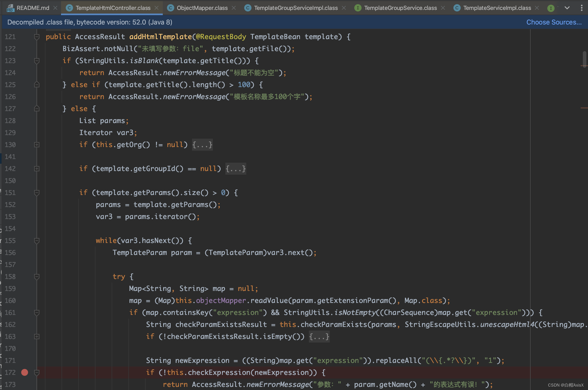Click the TemplateGroupService interface icon
Screen dimensions: 588x390
click(x=358, y=8)
